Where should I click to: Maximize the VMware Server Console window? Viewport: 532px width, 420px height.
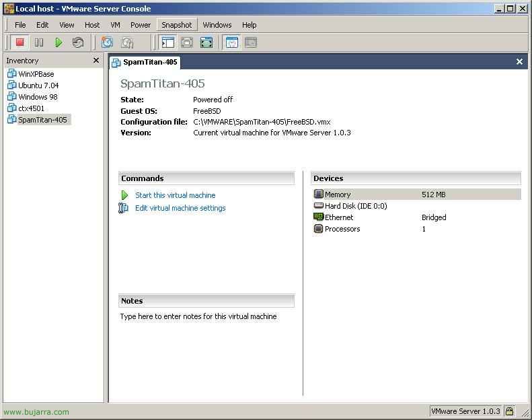(x=510, y=9)
